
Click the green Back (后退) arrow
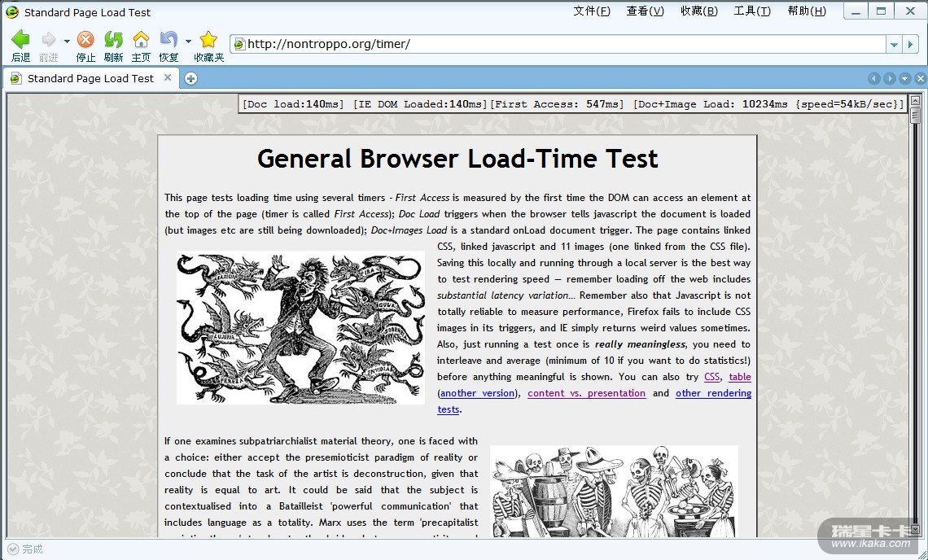click(20, 40)
